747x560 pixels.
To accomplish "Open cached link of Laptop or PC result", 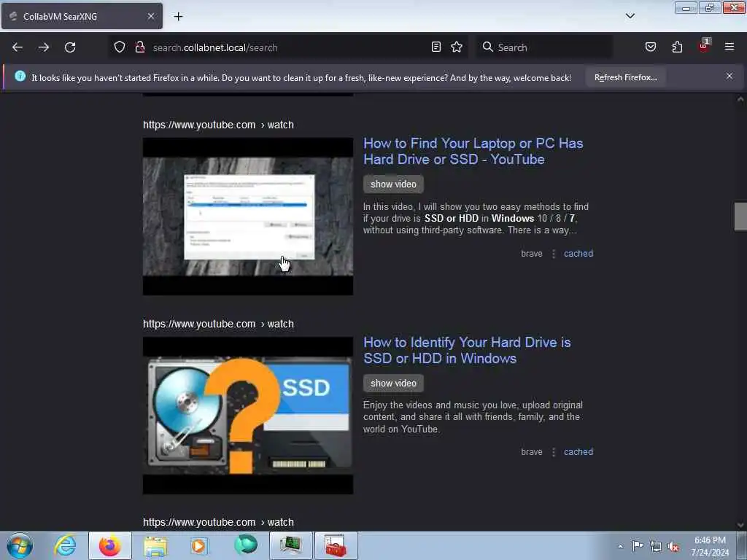I will [x=578, y=254].
